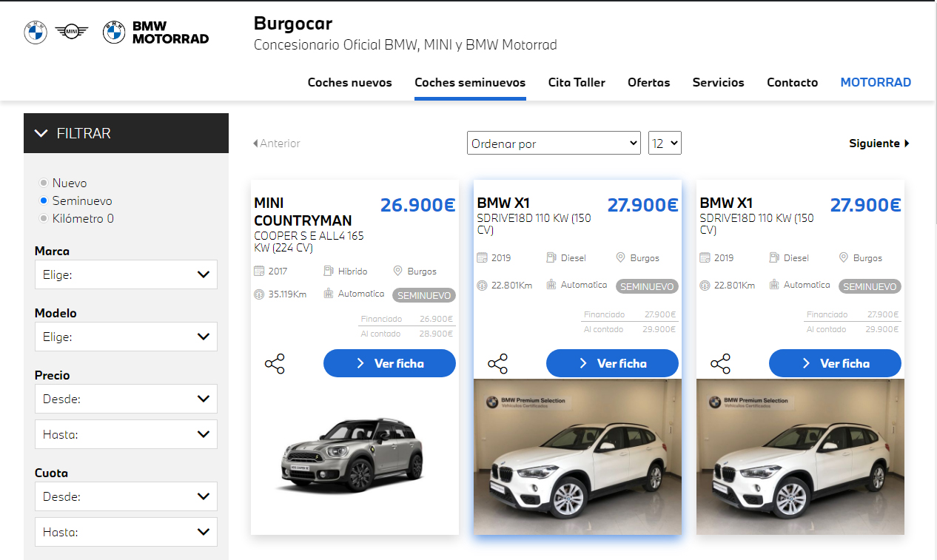937x560 pixels.
Task: Click Ver ficha for MINI Countryman
Action: [x=389, y=363]
